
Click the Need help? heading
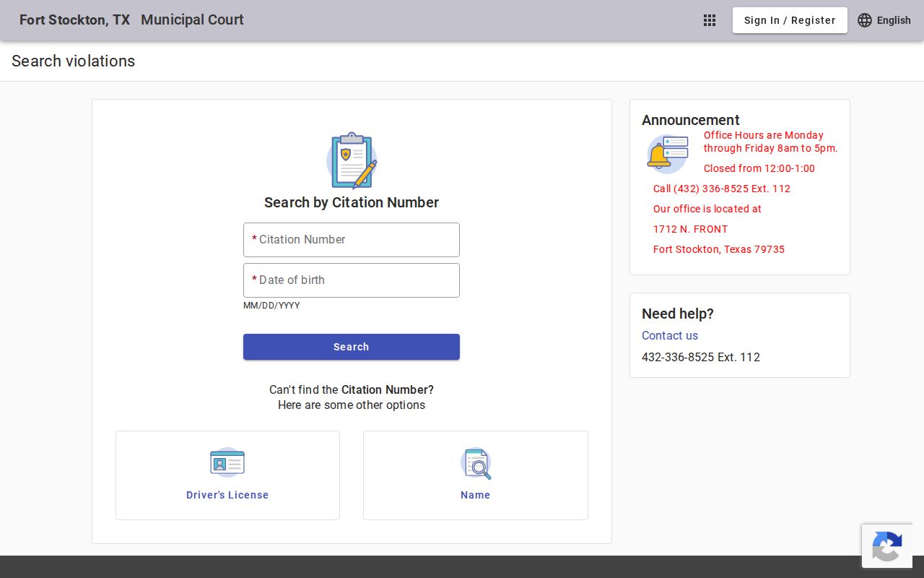678,314
